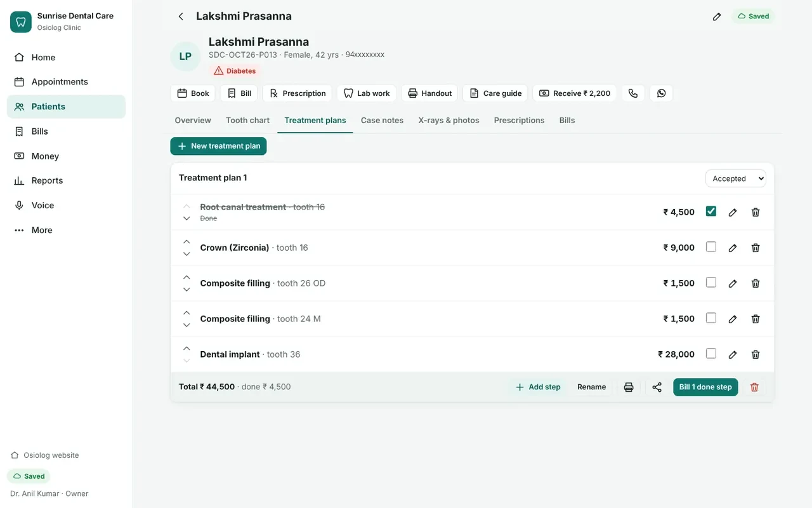The height and width of the screenshot is (508, 812).
Task: Click the LP patient avatar
Action: click(185, 57)
